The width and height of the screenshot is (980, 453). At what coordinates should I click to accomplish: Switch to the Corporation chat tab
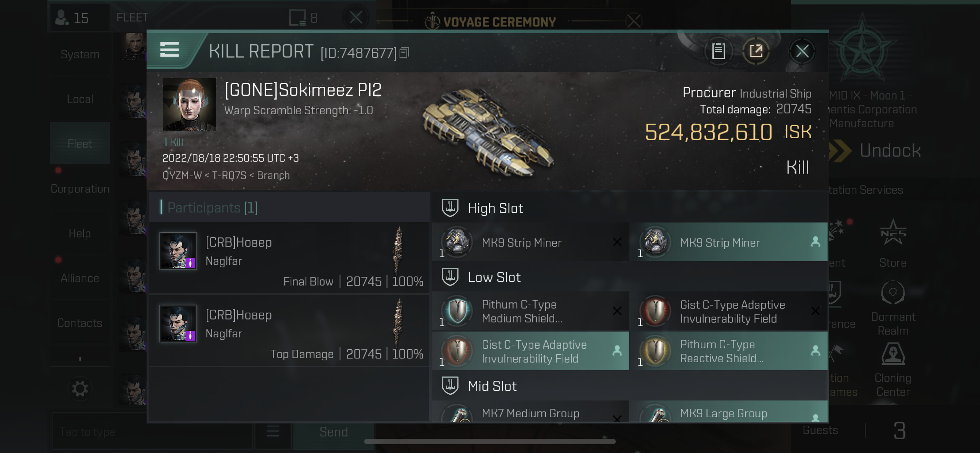pos(80,189)
